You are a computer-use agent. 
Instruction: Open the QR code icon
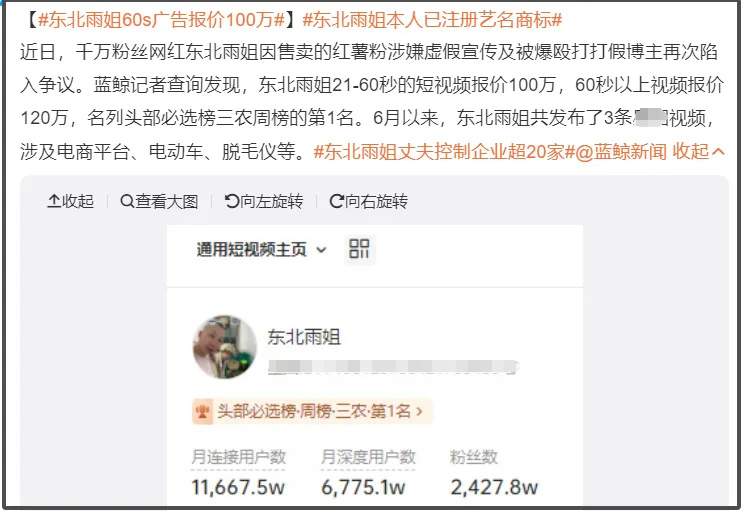click(x=359, y=249)
